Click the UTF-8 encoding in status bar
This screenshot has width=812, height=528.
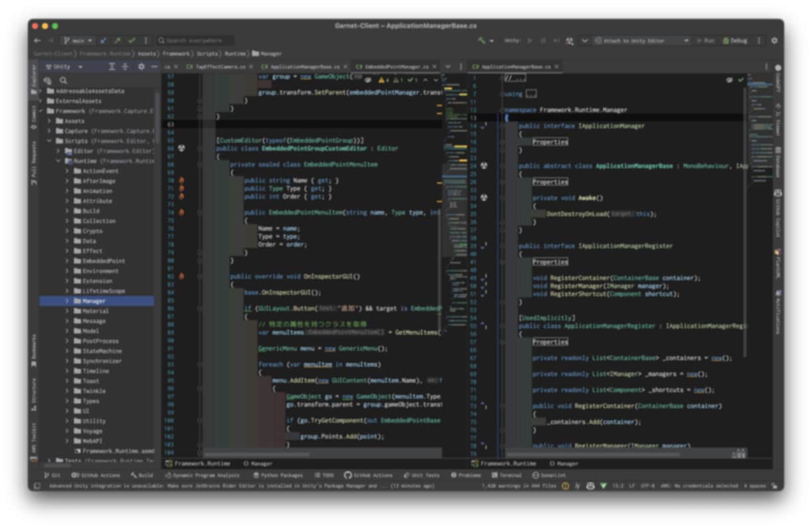[647, 485]
